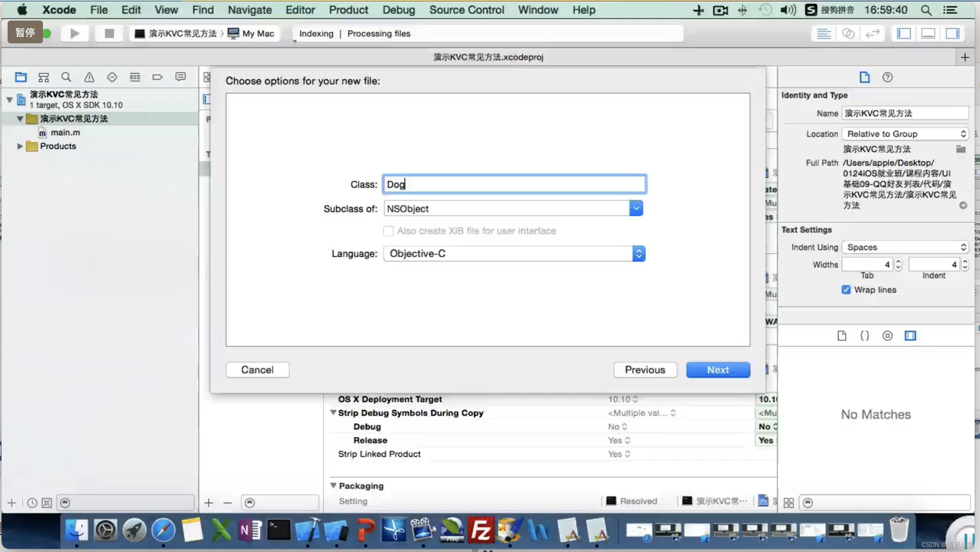Expand Strip Debug Symbols During Copy section
The height and width of the screenshot is (552, 980).
[x=334, y=412]
